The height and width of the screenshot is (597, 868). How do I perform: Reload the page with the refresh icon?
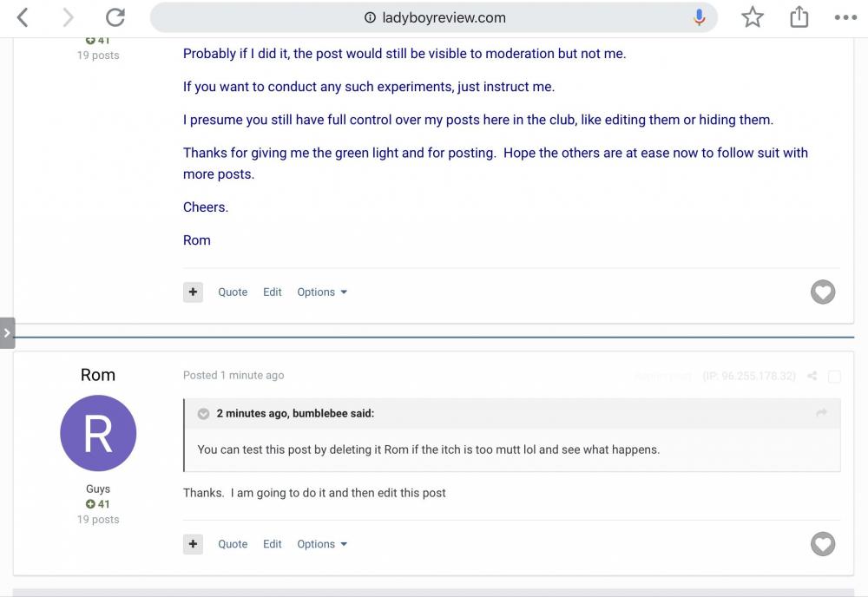click(x=115, y=17)
